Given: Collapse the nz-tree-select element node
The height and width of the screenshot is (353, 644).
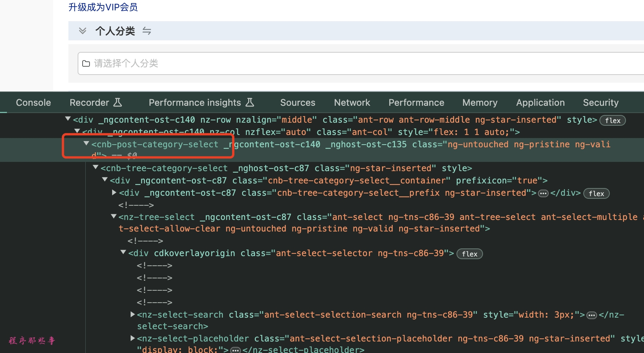Looking at the screenshot, I should point(114,217).
